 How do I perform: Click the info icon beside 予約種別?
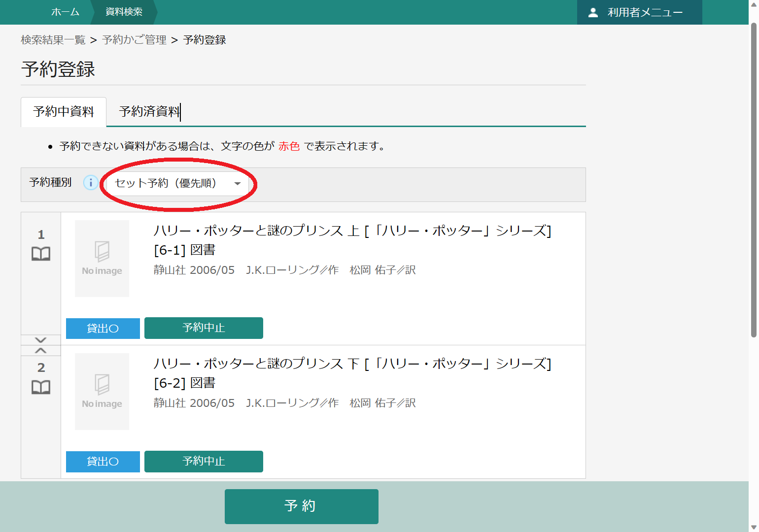[x=91, y=183]
